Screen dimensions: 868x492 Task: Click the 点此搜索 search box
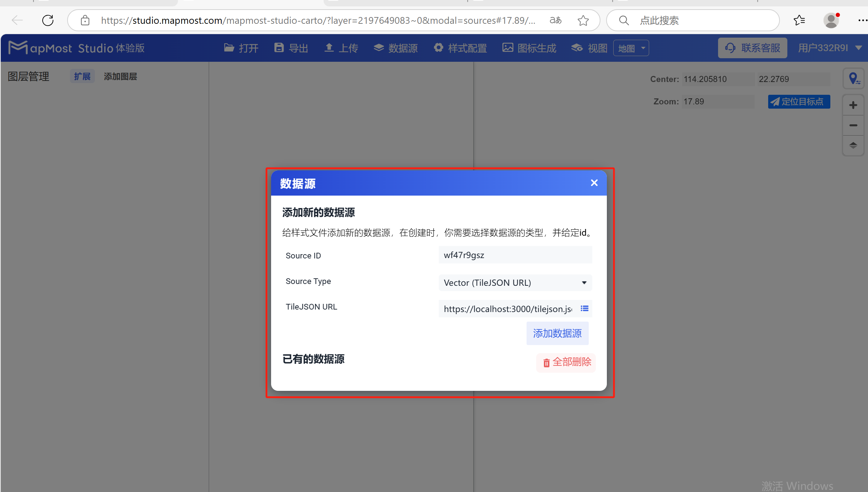point(693,20)
